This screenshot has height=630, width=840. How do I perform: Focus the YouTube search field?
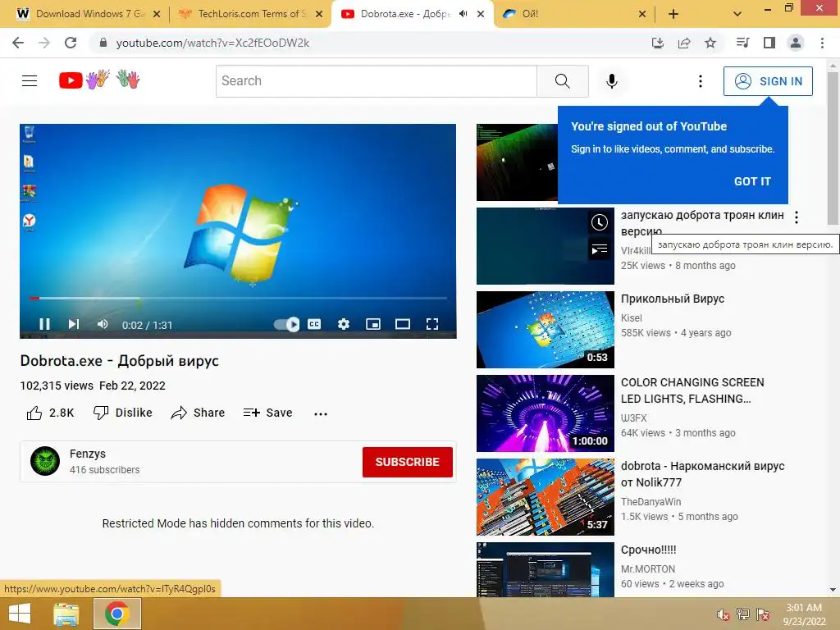pos(376,81)
